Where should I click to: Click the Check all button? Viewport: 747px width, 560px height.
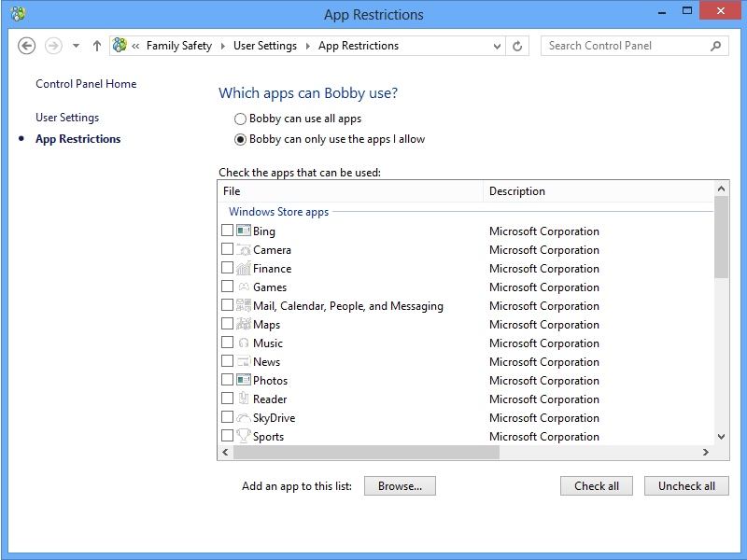pyautogui.click(x=597, y=485)
